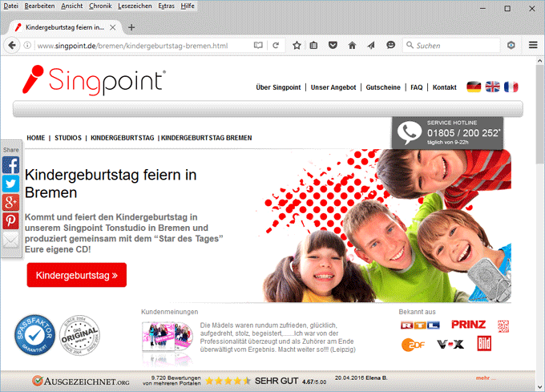
Task: Click the Singpoint logo
Action: [94, 80]
